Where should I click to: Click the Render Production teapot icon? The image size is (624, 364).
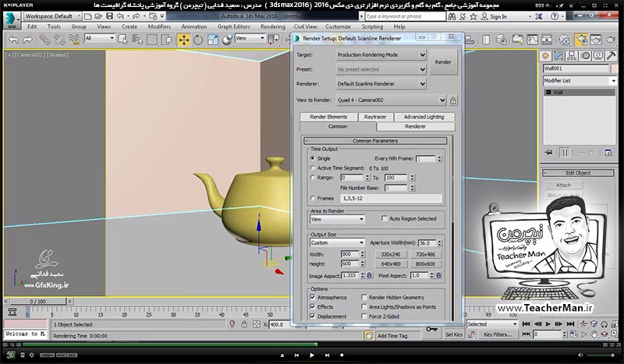coord(611,40)
